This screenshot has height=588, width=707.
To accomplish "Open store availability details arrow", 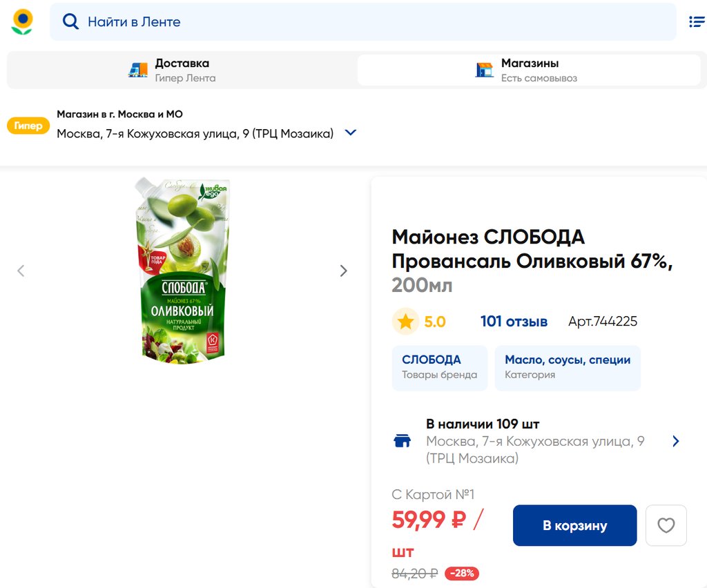I will (x=675, y=441).
